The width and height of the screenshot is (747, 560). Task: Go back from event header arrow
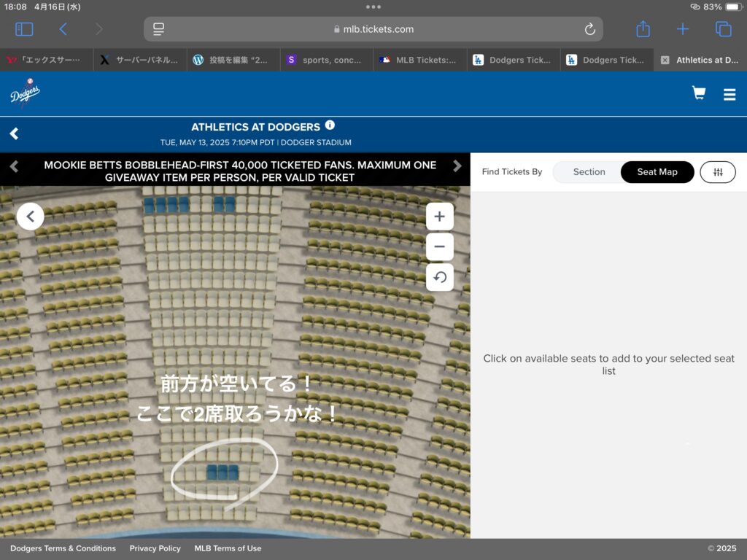(x=15, y=134)
